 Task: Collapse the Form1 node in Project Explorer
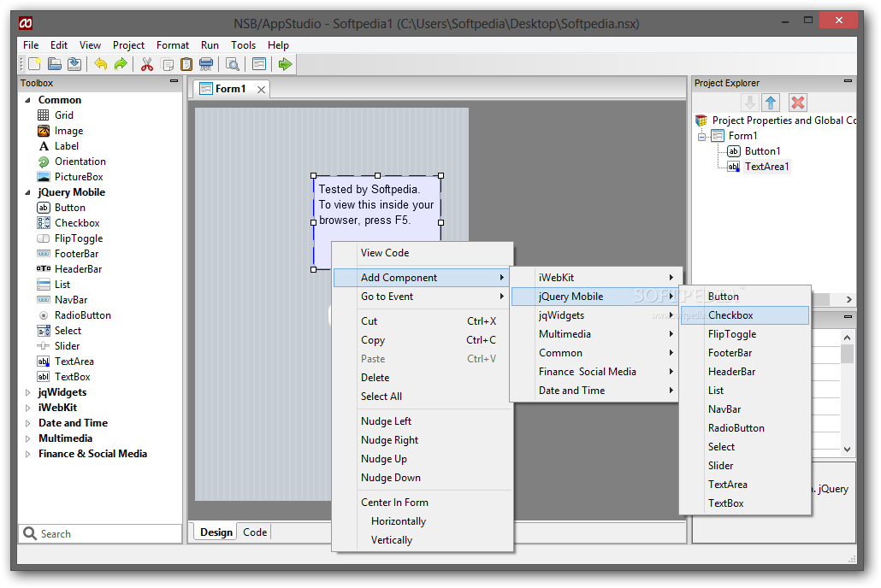coord(701,137)
